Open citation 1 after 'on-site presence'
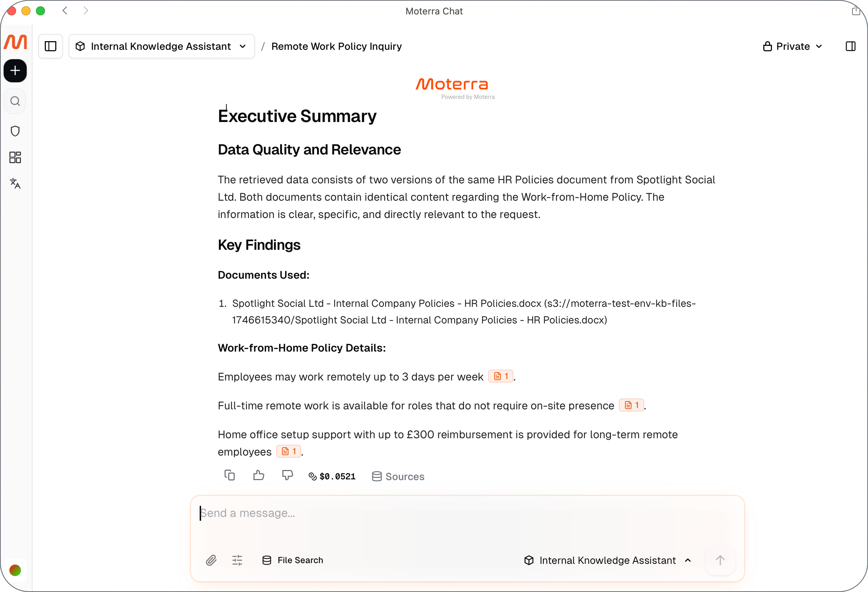This screenshot has width=868, height=592. click(x=632, y=405)
